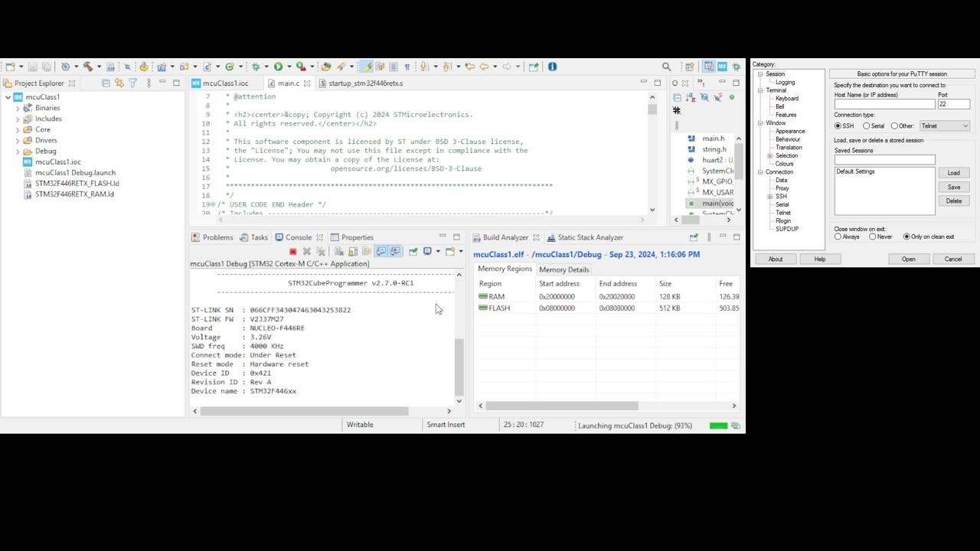This screenshot has height=551, width=980.
Task: Select Always for close window on exit
Action: 838,237
